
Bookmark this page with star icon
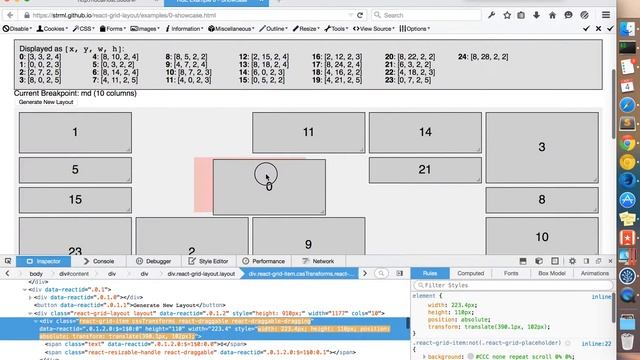[507, 15]
